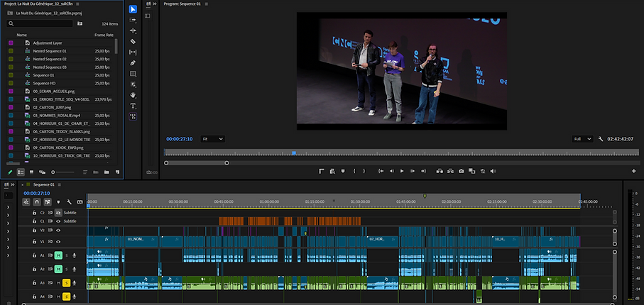Select the Hand tool
The height and width of the screenshot is (305, 644).
[133, 95]
